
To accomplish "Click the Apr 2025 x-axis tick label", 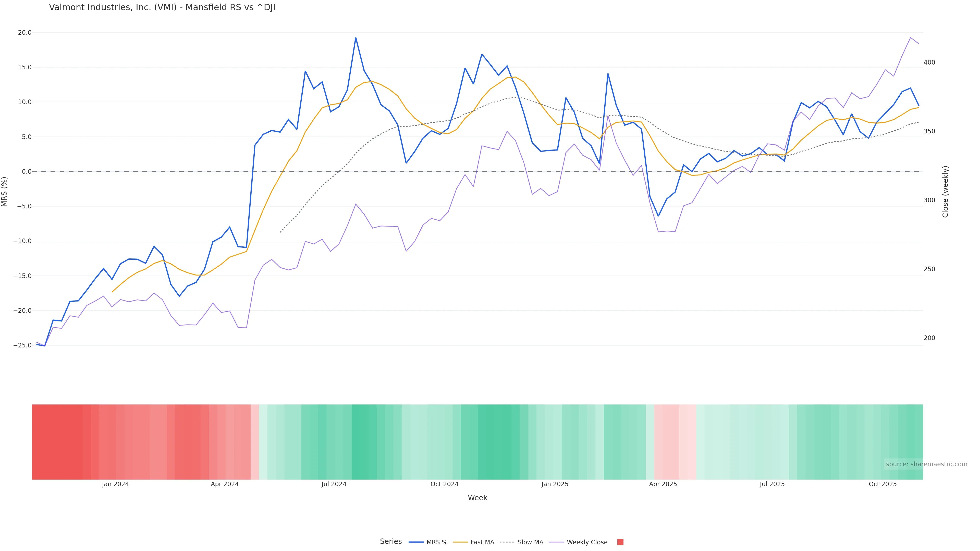I will tap(663, 484).
